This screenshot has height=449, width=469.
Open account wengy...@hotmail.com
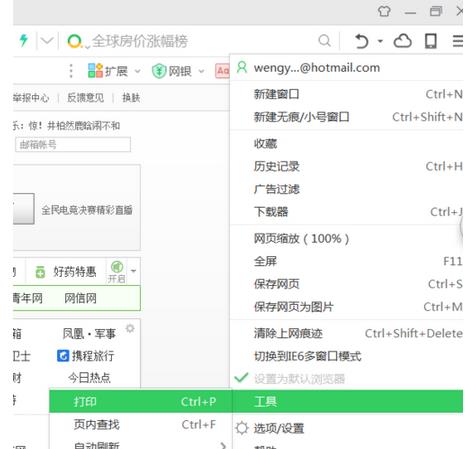pyautogui.click(x=317, y=68)
